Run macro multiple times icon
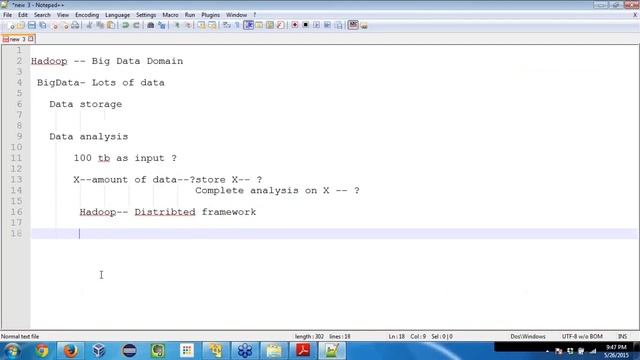 point(327,25)
